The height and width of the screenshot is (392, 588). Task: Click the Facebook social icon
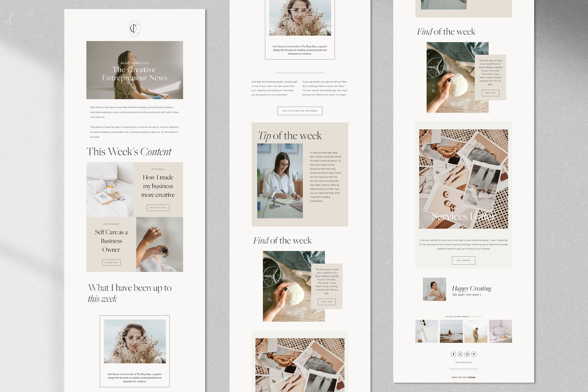(x=453, y=354)
